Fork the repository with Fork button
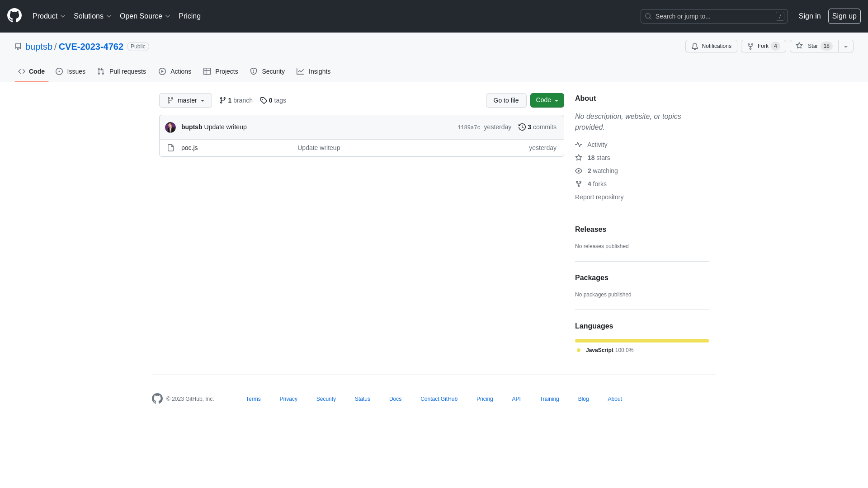 click(x=764, y=46)
